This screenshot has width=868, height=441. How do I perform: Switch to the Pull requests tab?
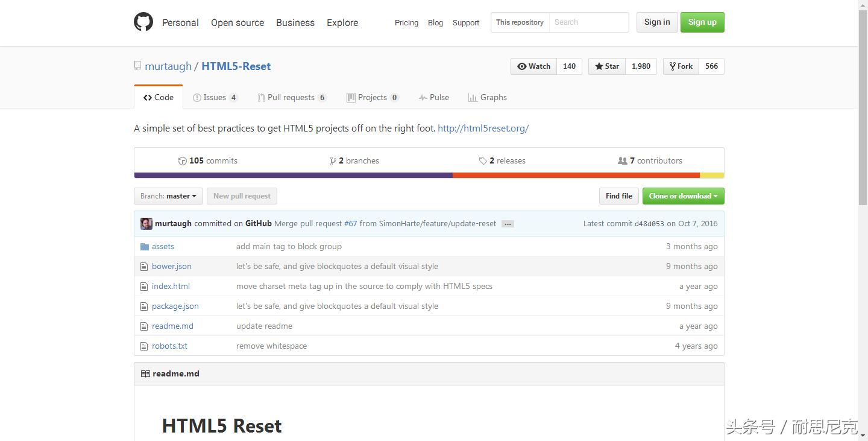(292, 97)
